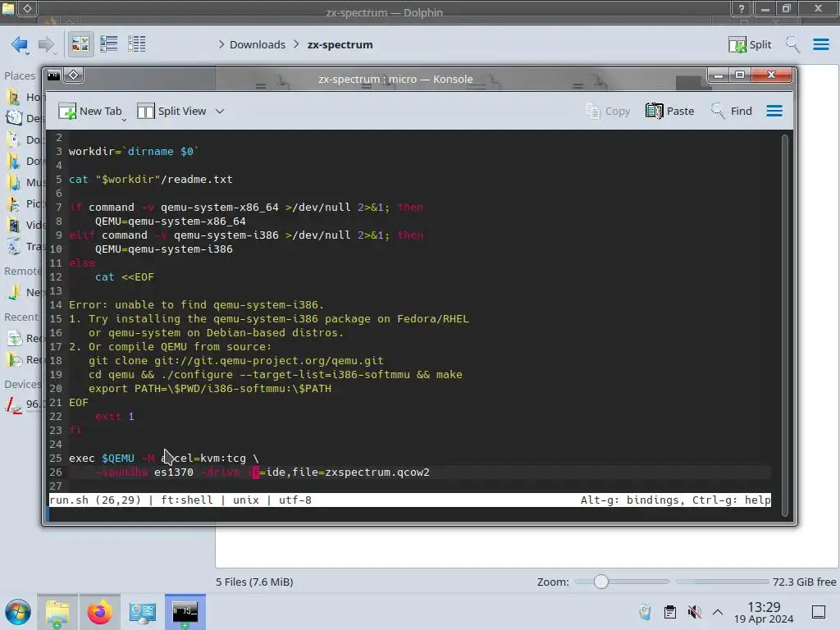Go back in Dolphin file manager
Viewport: 840px width, 630px height.
pos(20,44)
